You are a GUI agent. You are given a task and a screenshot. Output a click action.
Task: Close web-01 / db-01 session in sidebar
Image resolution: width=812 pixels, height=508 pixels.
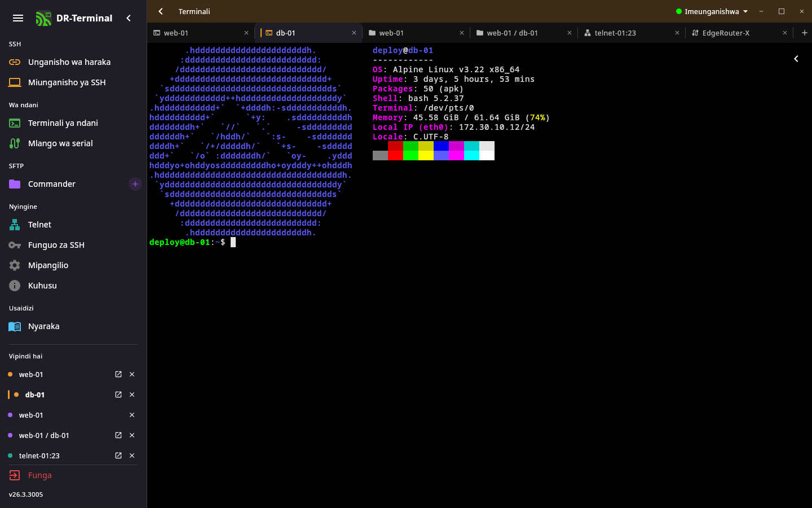point(132,435)
